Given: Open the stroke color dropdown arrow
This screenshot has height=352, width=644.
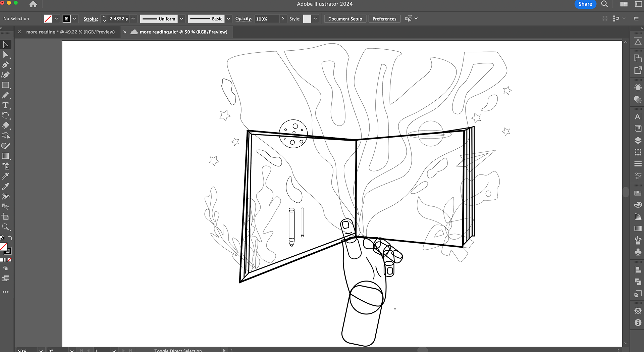Looking at the screenshot, I should (x=75, y=19).
